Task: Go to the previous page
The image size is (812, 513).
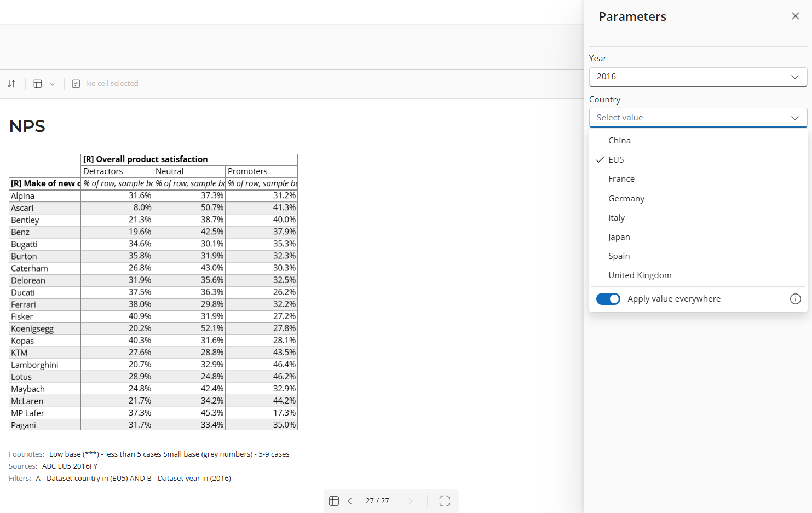Action: point(350,501)
